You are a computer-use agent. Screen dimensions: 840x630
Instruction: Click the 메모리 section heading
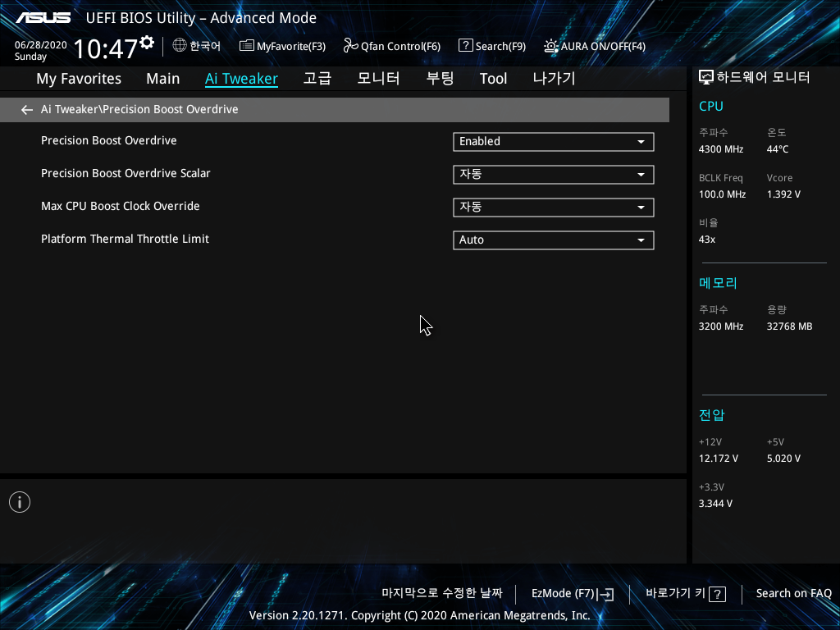pos(718,283)
